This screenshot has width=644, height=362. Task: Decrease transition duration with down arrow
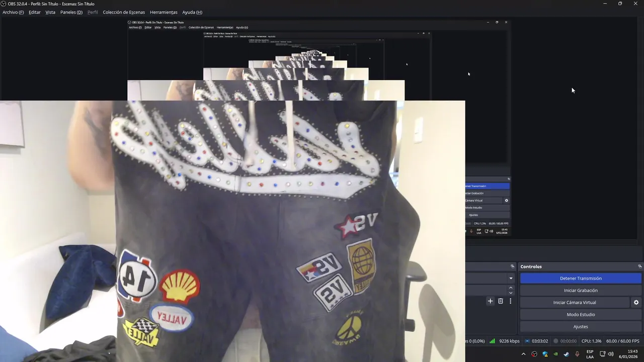511,293
